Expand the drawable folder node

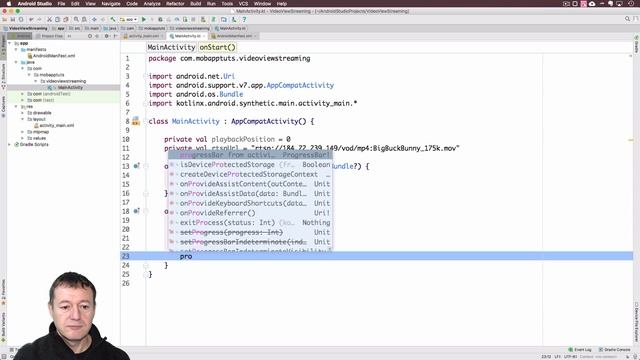(23, 113)
